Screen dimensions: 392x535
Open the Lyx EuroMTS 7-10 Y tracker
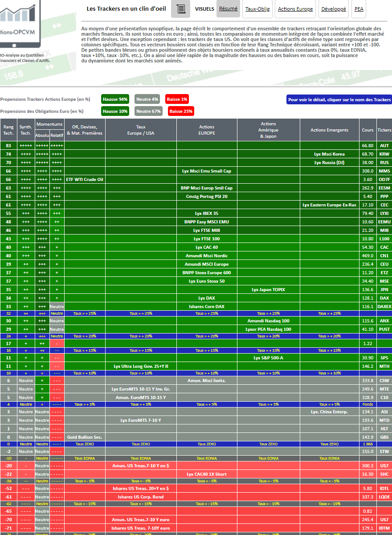[x=141, y=420]
